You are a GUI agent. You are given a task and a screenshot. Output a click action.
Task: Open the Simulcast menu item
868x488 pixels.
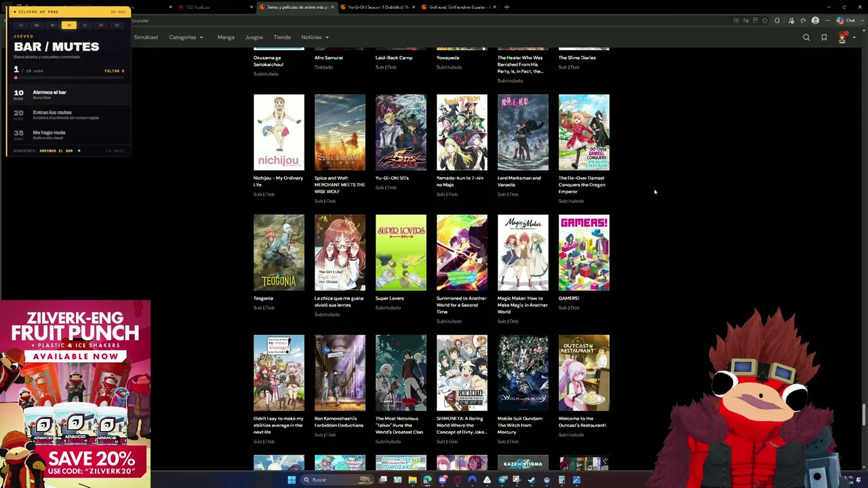click(146, 37)
